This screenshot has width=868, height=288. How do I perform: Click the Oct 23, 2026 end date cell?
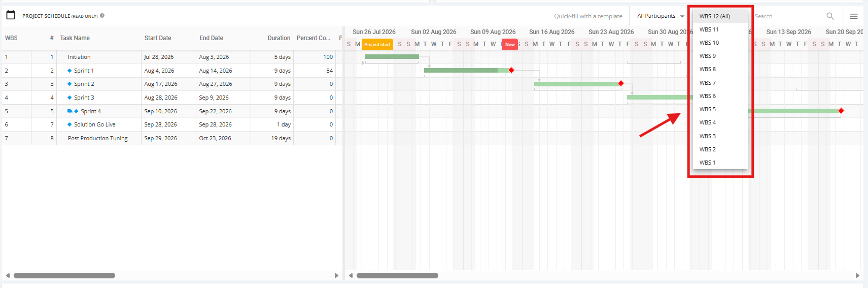(x=223, y=138)
